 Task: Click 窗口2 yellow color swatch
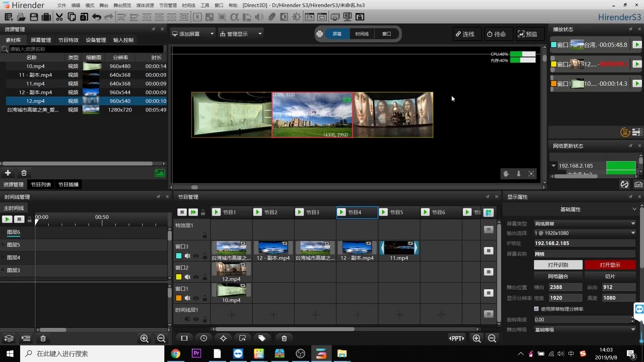coord(179,277)
